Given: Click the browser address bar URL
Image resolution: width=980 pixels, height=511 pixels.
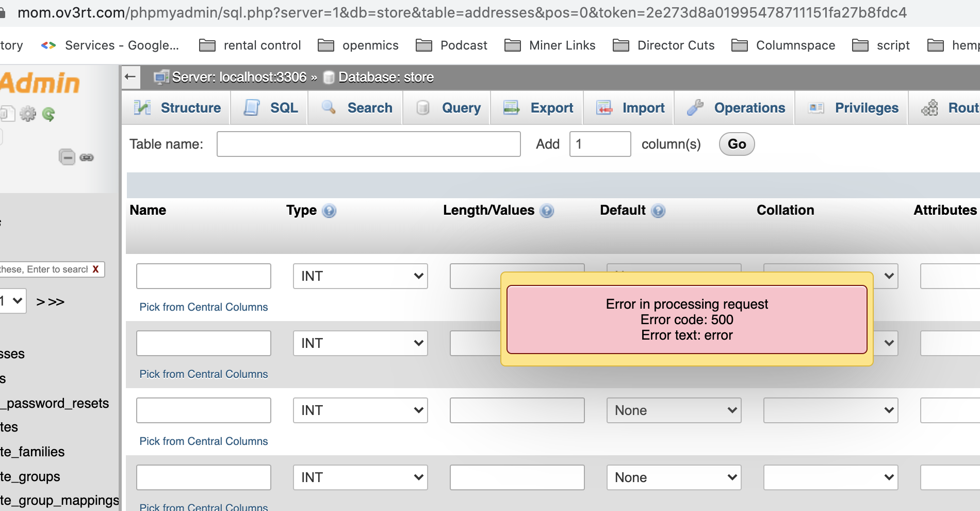Looking at the screenshot, I should click(462, 12).
